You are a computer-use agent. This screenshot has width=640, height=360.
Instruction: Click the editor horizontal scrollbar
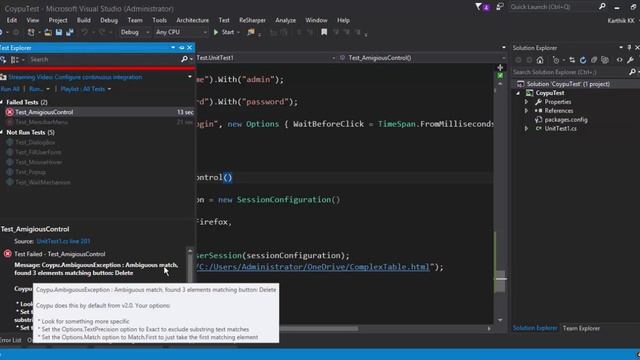coord(318,328)
